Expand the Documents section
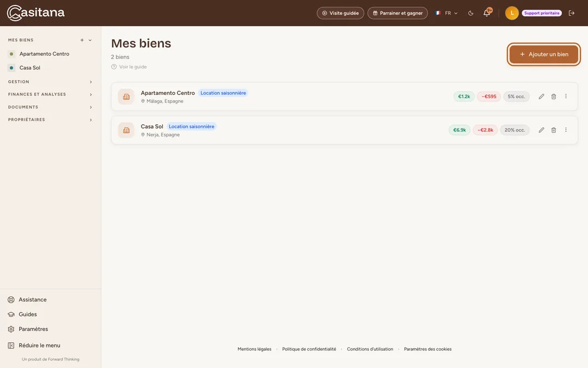 tap(50, 107)
